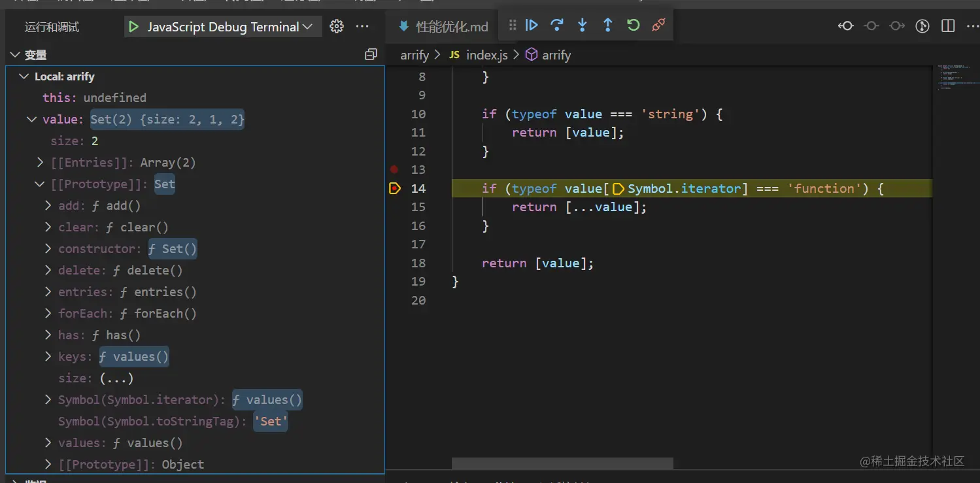Place cursor on return [value]; line 18
This screenshot has height=483, width=980.
point(538,263)
